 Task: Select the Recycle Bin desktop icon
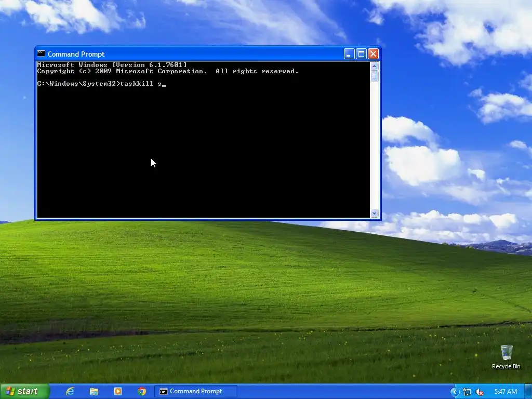[506, 357]
